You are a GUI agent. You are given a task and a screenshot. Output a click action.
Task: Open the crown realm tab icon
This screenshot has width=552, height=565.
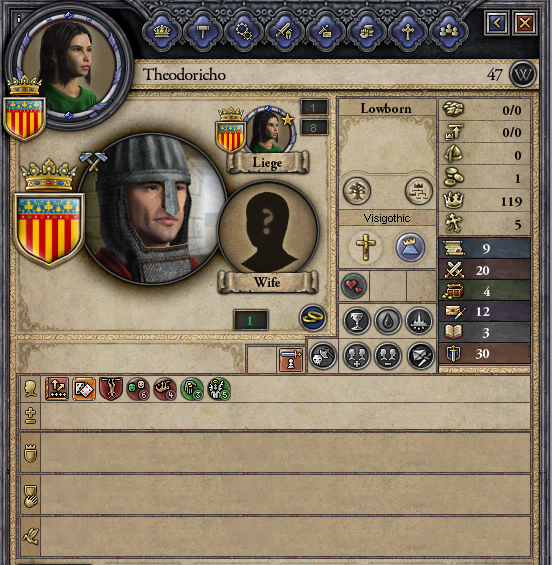tap(162, 31)
